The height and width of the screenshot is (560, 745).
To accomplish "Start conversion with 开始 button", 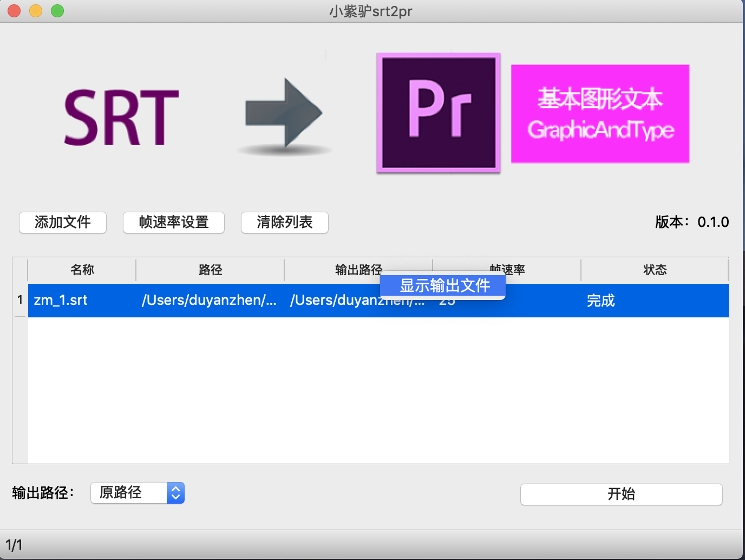I will coord(622,494).
